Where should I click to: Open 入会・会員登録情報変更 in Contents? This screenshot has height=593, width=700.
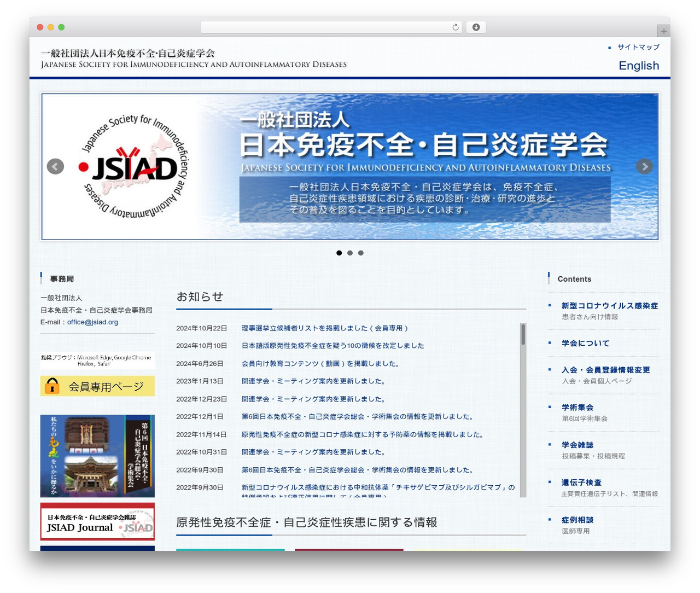606,370
